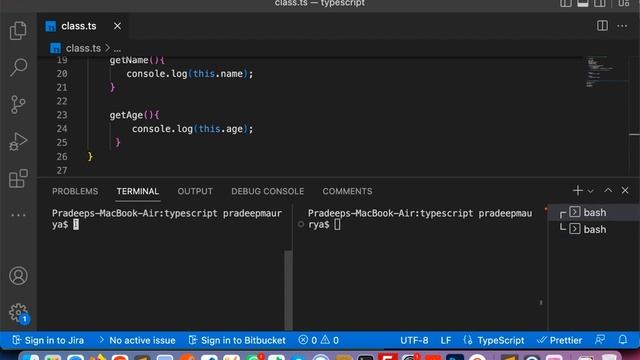Open the notifications bell
This screenshot has height=360, width=640.
pyautogui.click(x=622, y=340)
